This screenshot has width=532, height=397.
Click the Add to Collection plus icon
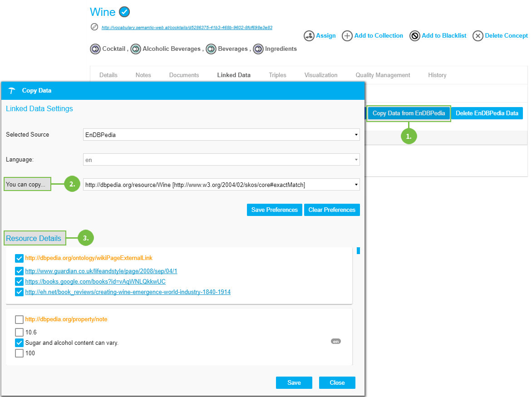pos(347,36)
